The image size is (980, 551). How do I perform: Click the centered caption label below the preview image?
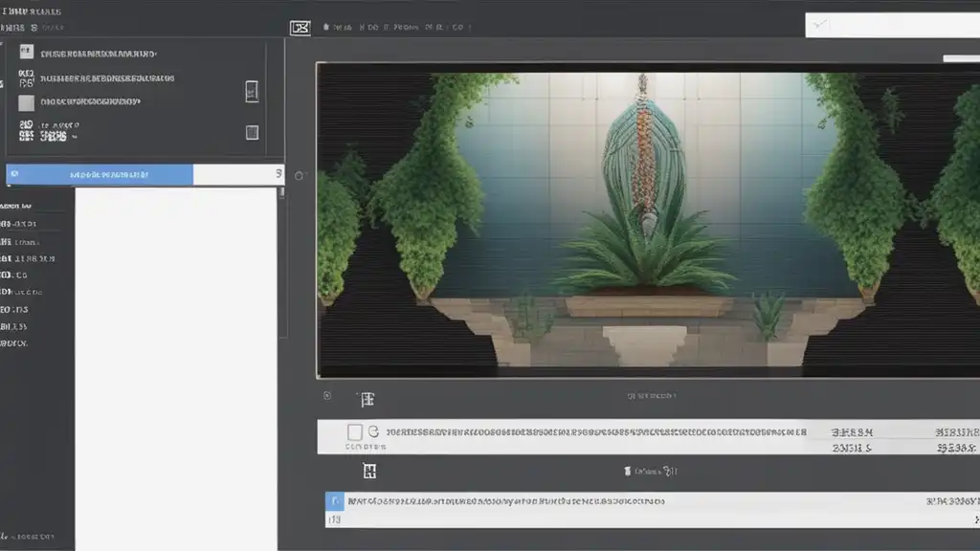pyautogui.click(x=652, y=395)
